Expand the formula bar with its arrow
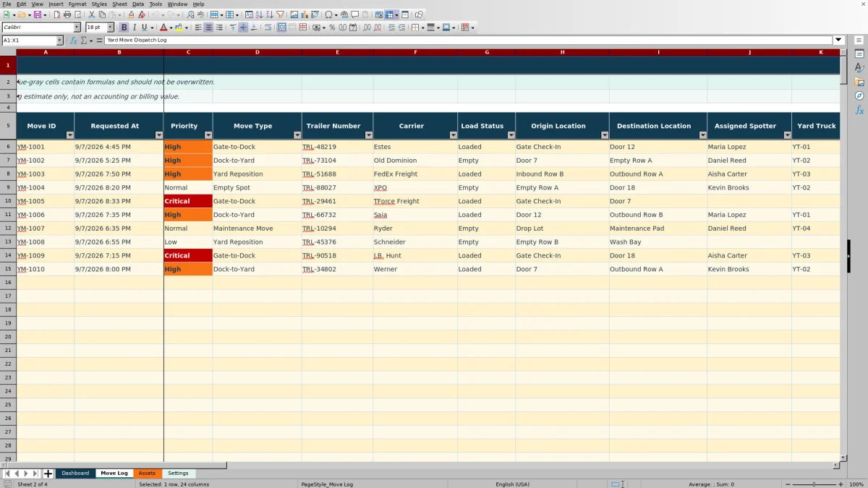The height and width of the screenshot is (488, 868). (839, 40)
